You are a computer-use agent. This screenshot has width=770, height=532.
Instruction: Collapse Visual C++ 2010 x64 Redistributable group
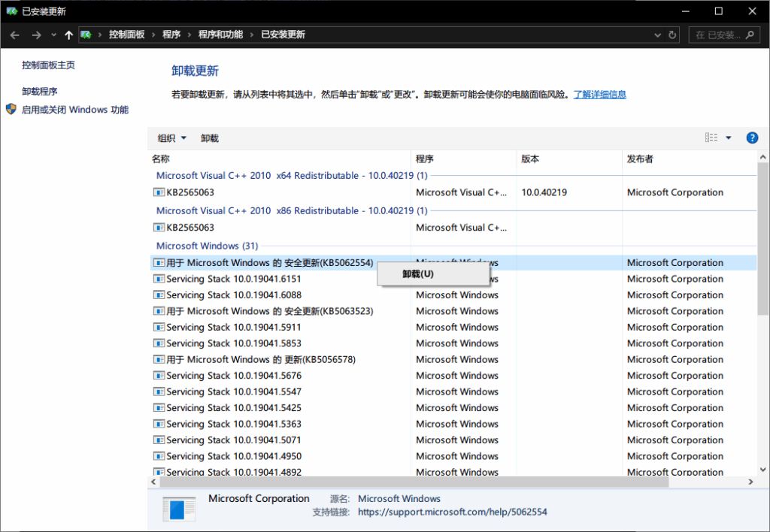[x=292, y=176]
